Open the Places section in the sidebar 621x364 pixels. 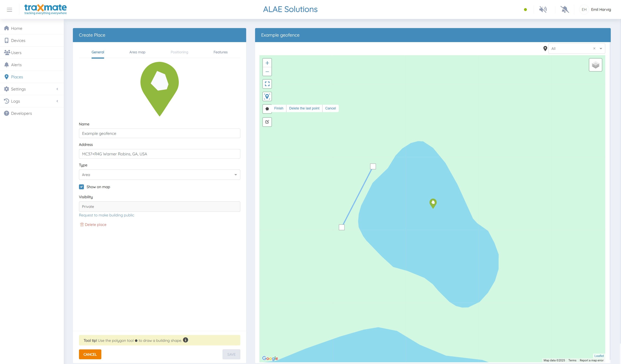[17, 77]
